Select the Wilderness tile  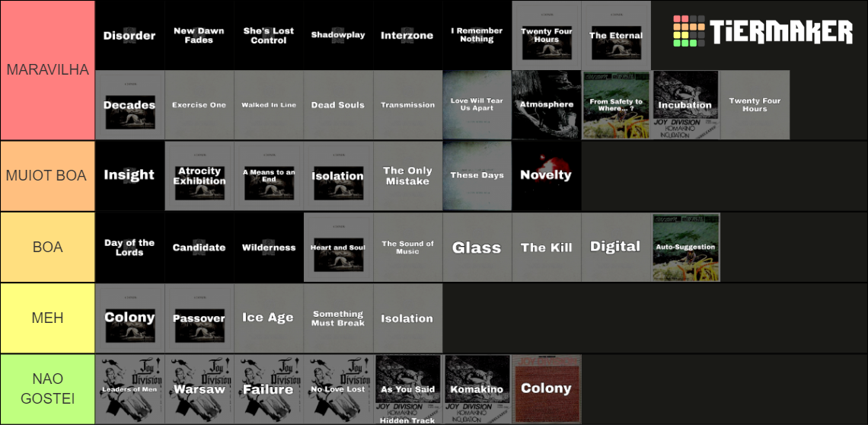[269, 247]
